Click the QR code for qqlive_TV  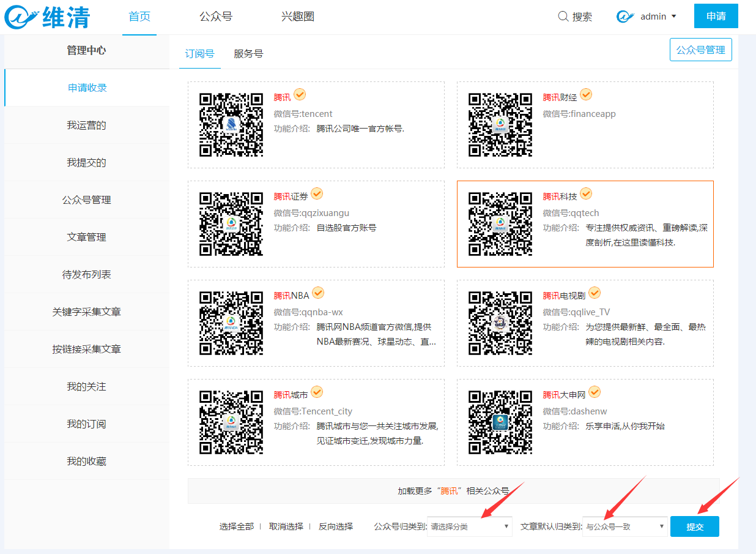coord(500,323)
